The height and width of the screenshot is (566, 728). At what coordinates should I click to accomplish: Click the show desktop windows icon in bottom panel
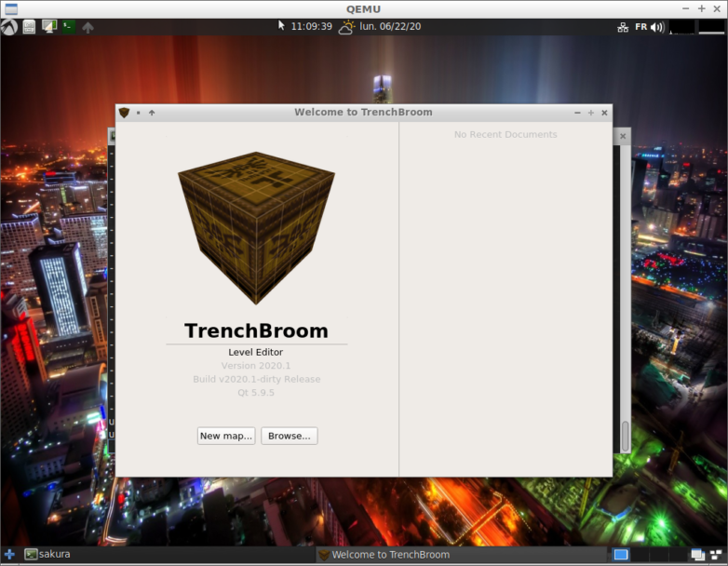(697, 555)
